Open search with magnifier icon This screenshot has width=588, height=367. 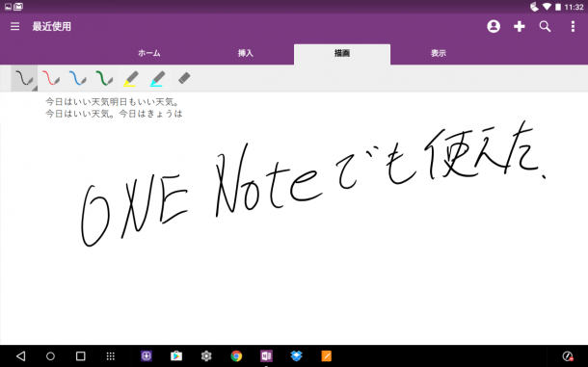pos(545,26)
